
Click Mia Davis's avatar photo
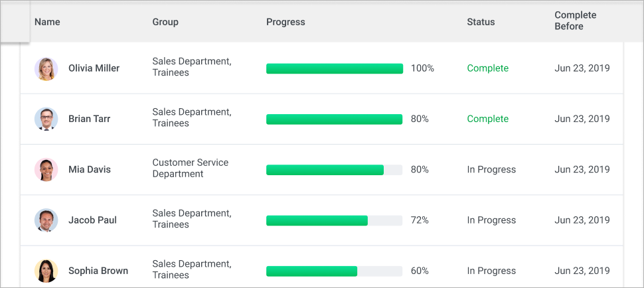point(46,170)
